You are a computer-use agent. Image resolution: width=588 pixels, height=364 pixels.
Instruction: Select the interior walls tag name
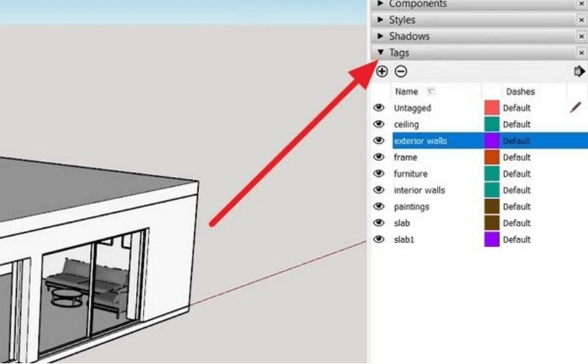point(419,190)
